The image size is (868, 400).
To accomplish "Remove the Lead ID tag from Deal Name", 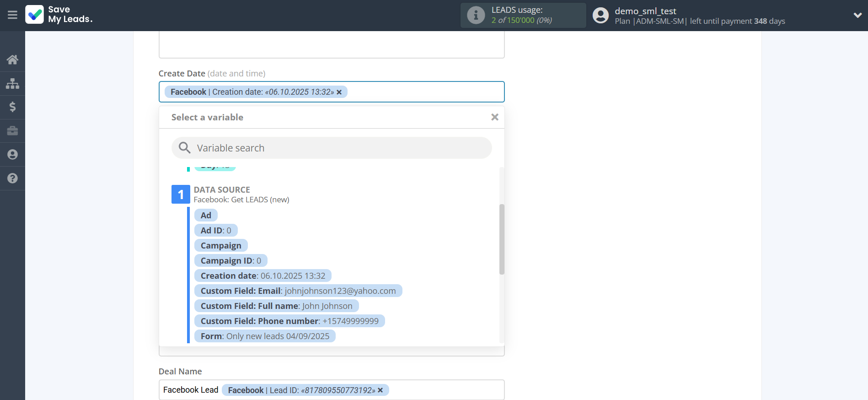I will [380, 390].
